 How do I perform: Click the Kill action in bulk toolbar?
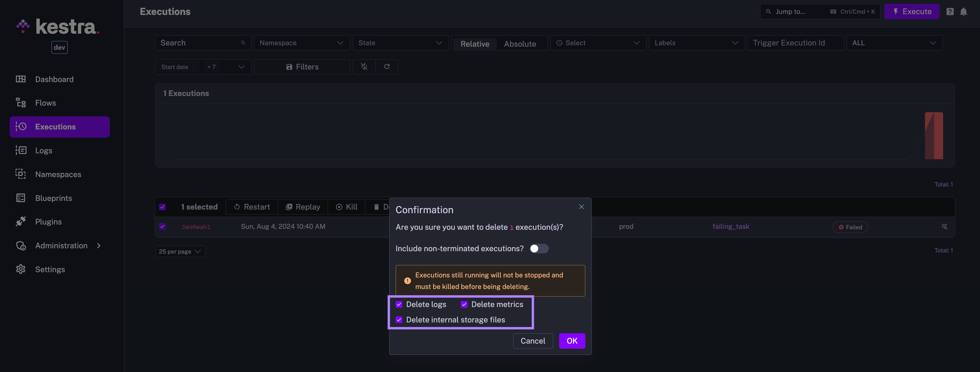(346, 207)
